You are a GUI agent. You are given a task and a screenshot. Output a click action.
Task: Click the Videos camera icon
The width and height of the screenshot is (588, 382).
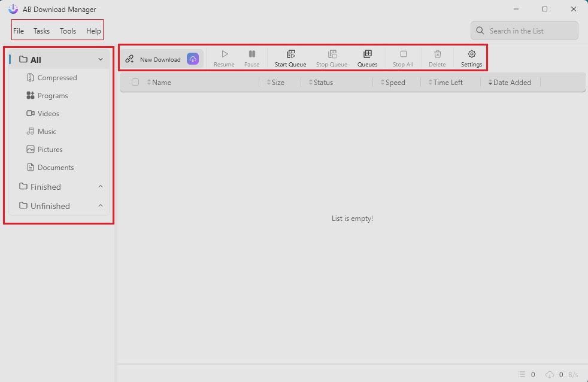[x=31, y=113]
